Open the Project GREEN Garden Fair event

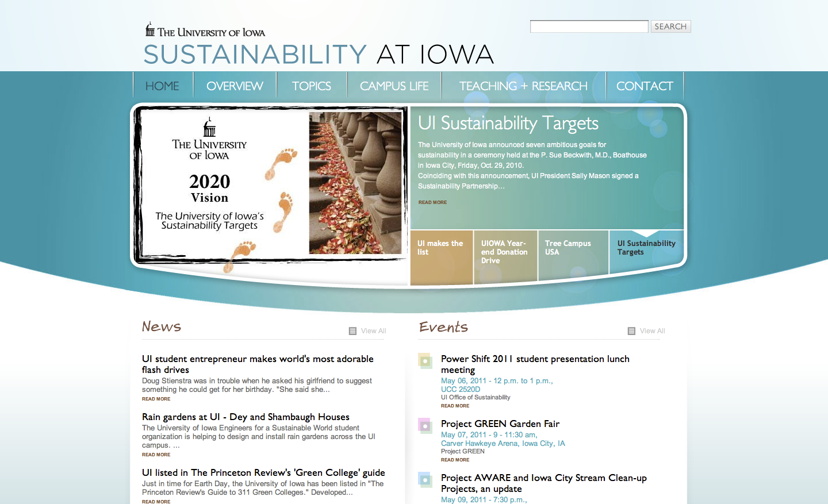pos(500,424)
